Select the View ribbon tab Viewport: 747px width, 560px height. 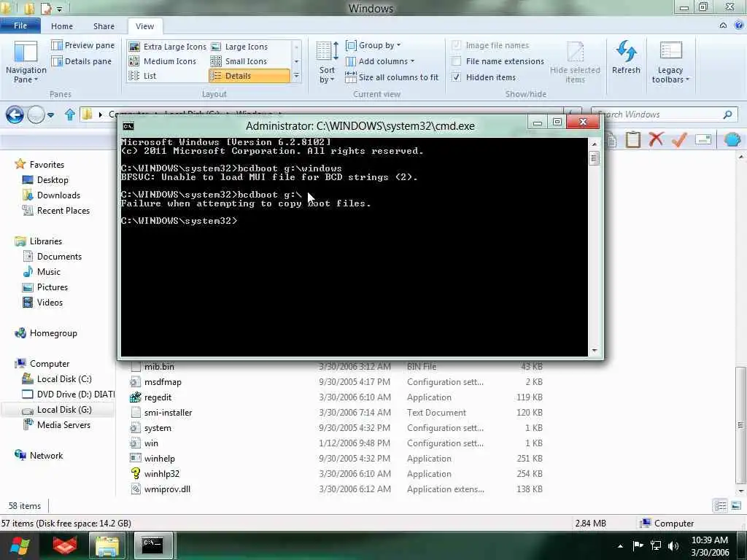coord(145,26)
